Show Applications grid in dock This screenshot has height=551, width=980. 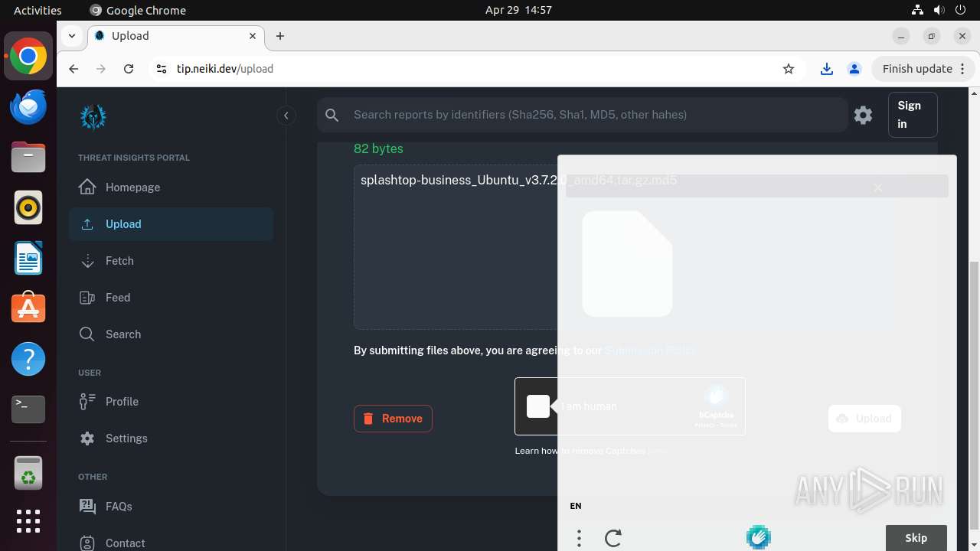pos(28,521)
